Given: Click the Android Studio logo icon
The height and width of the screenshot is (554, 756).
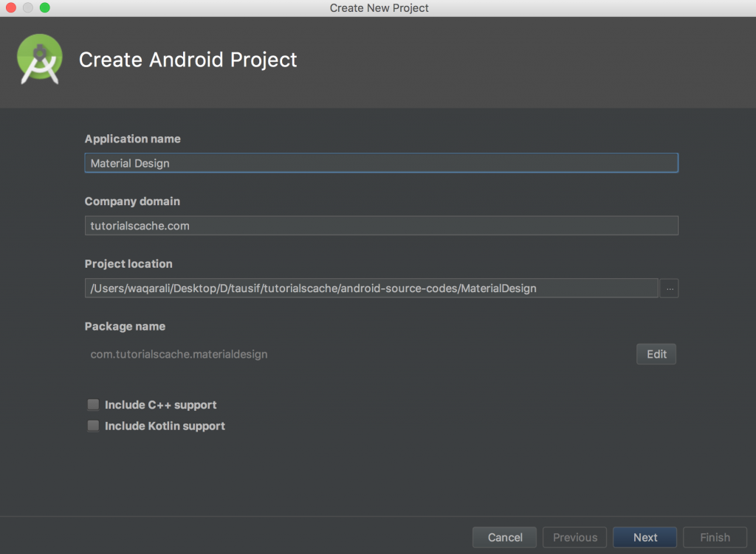Looking at the screenshot, I should 39,59.
